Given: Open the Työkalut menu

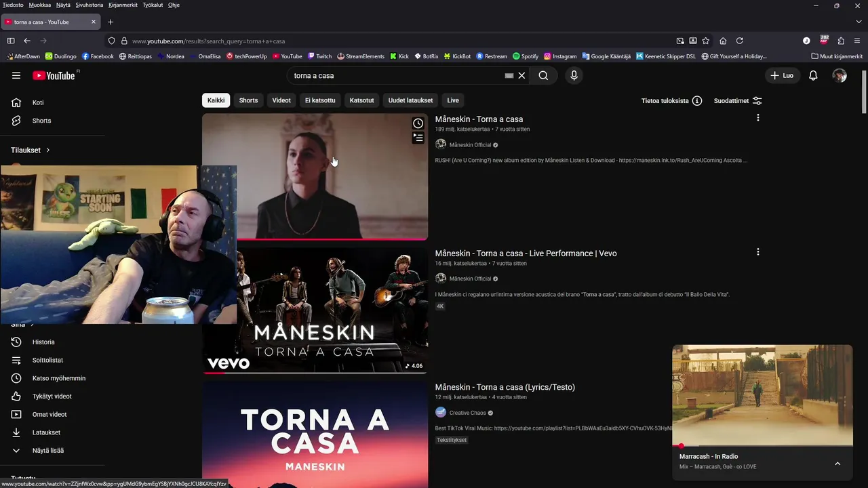Looking at the screenshot, I should click(153, 5).
